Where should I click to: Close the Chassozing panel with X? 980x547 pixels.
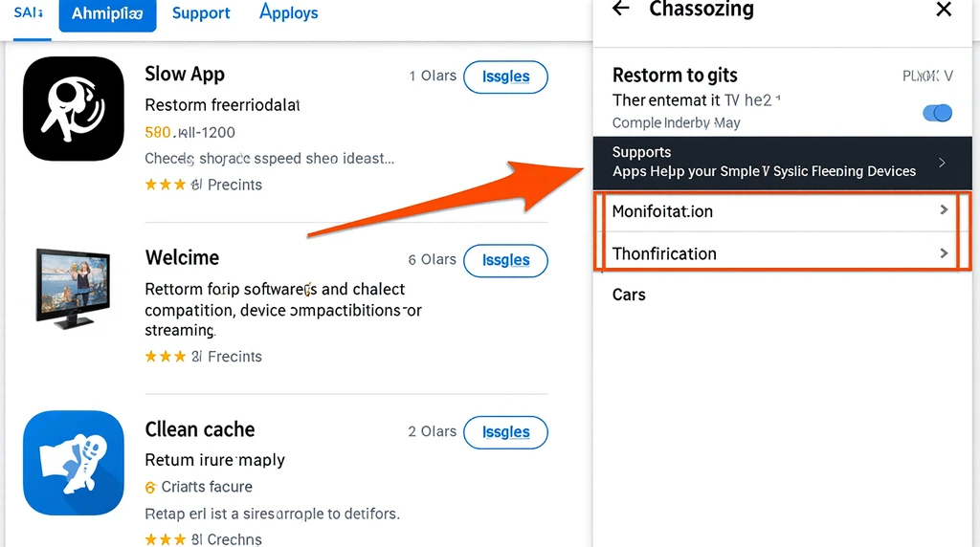pos(944,10)
